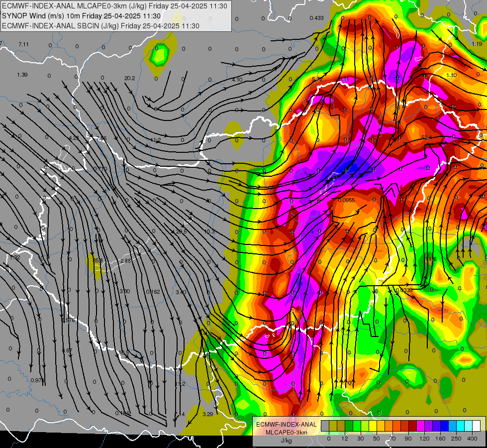Select the dark red legend swatch
The width and height of the screenshot is (487, 448).
(412, 426)
